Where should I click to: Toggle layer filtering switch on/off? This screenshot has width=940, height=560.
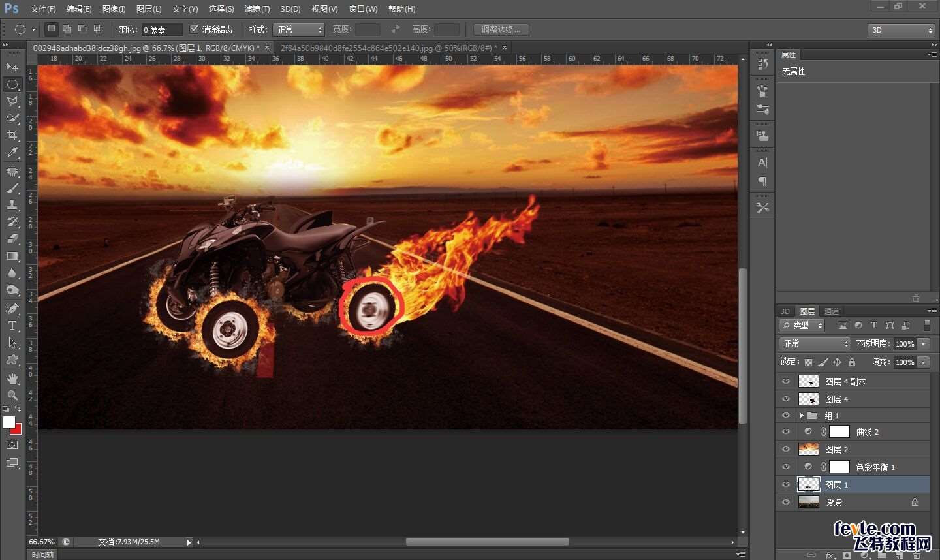[927, 325]
